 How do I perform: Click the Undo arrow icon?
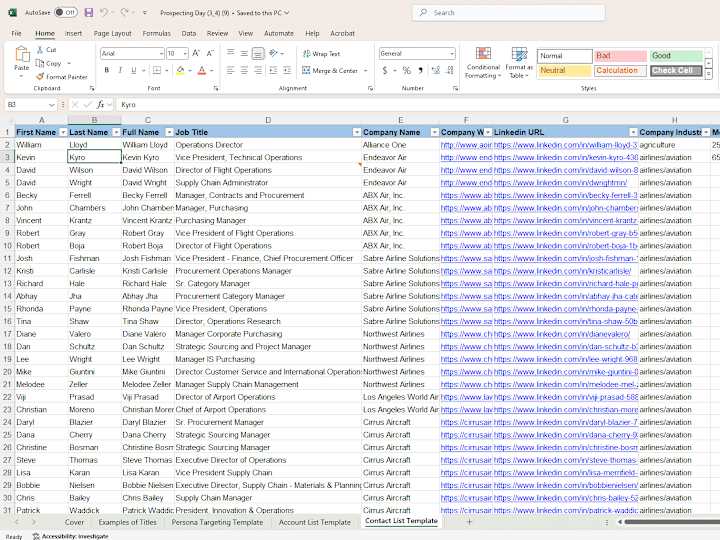pos(104,12)
